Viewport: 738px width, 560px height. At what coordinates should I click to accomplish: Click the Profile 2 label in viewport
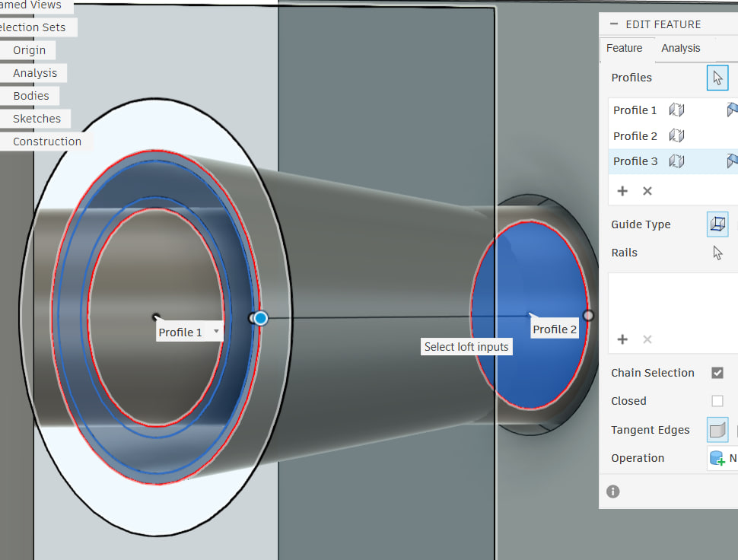[x=555, y=329]
